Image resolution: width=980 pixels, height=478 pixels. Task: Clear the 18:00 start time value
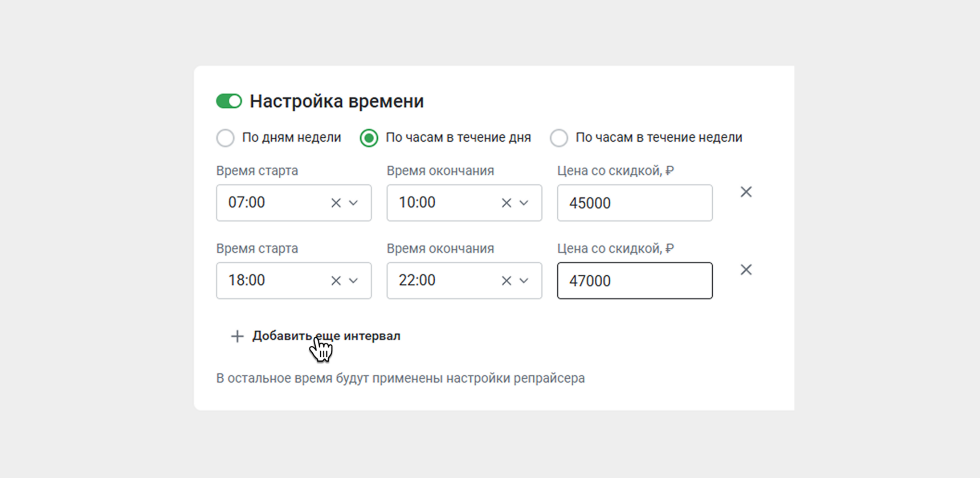point(336,281)
